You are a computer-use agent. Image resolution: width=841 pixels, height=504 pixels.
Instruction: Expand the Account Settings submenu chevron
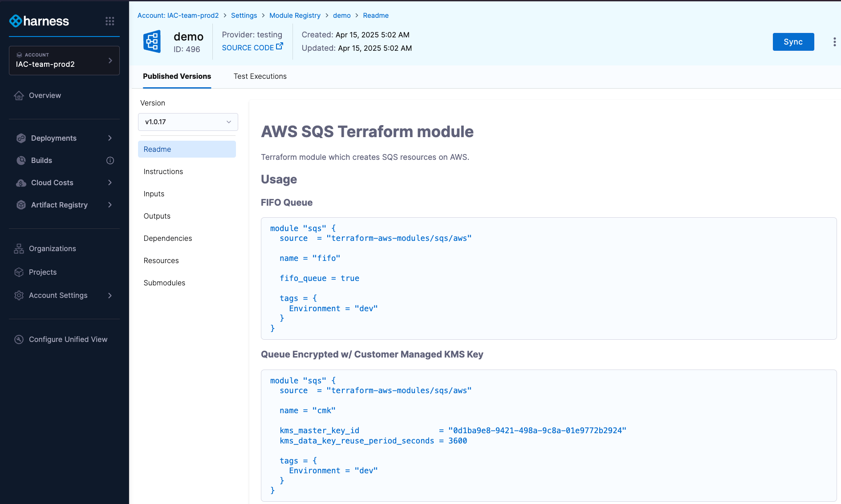point(110,295)
